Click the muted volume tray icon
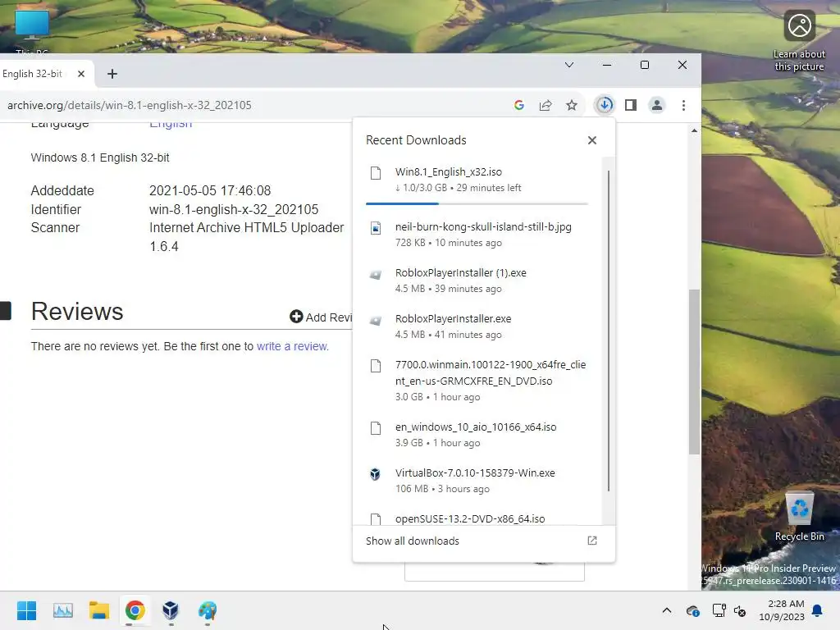 [740, 610]
